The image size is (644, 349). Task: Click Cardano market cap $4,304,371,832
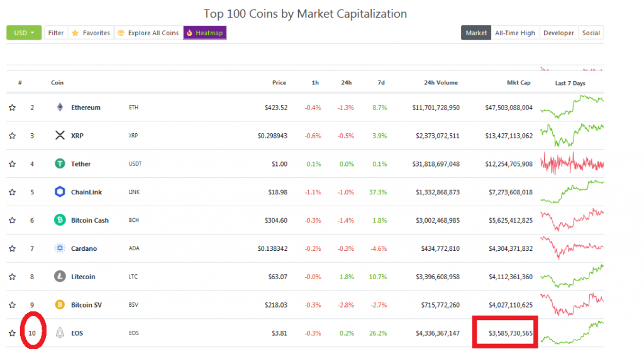tap(511, 248)
